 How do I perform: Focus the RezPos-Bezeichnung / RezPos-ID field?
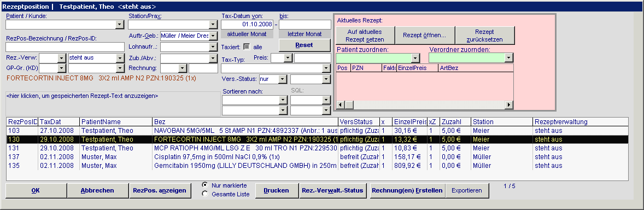[x=65, y=47]
